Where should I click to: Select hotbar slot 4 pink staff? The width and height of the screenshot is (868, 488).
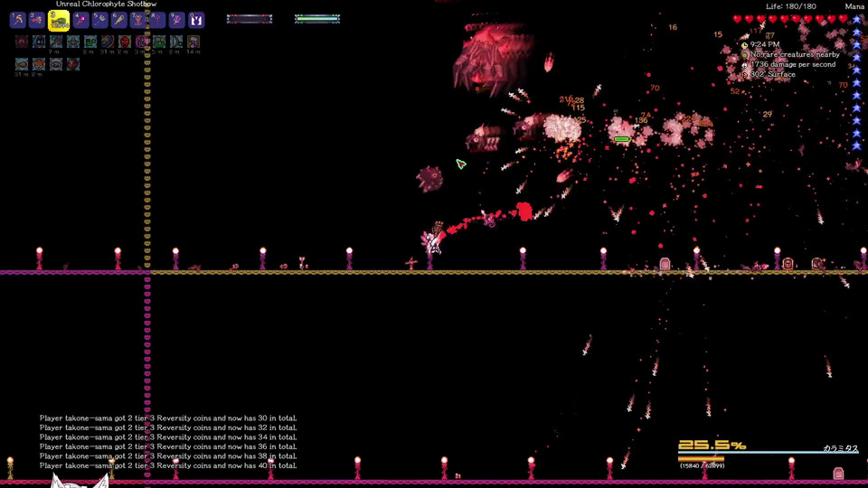(80, 21)
